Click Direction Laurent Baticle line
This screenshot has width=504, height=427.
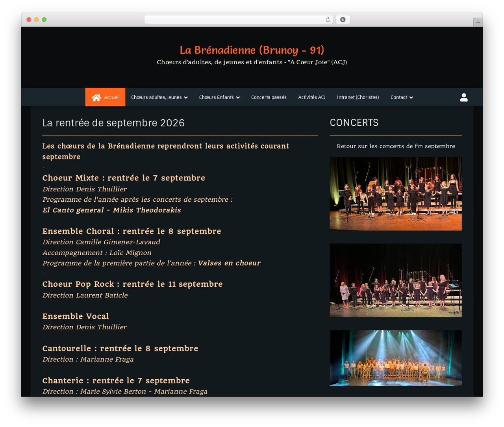pyautogui.click(x=85, y=295)
